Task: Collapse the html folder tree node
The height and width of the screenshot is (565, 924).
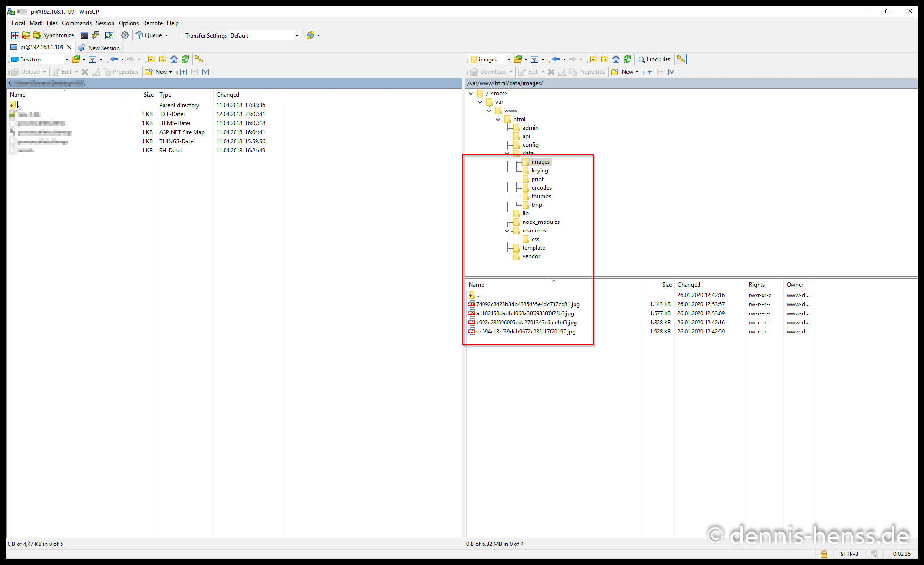Action: [x=498, y=119]
